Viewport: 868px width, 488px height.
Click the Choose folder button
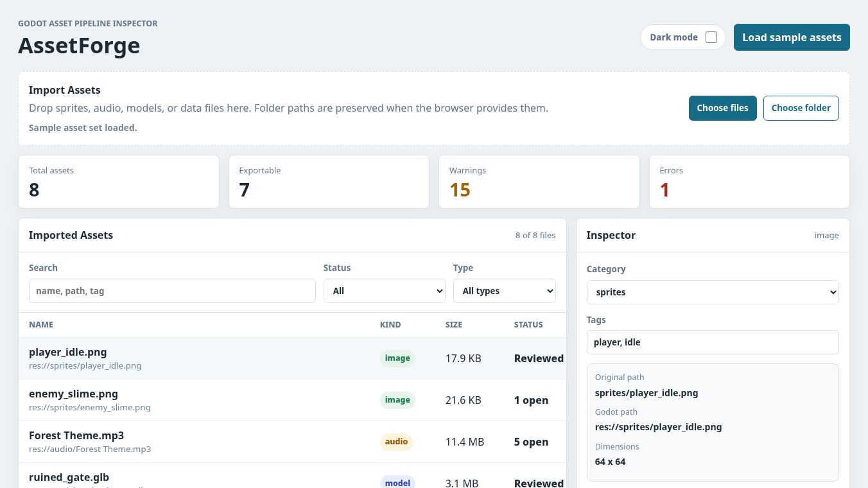(801, 108)
